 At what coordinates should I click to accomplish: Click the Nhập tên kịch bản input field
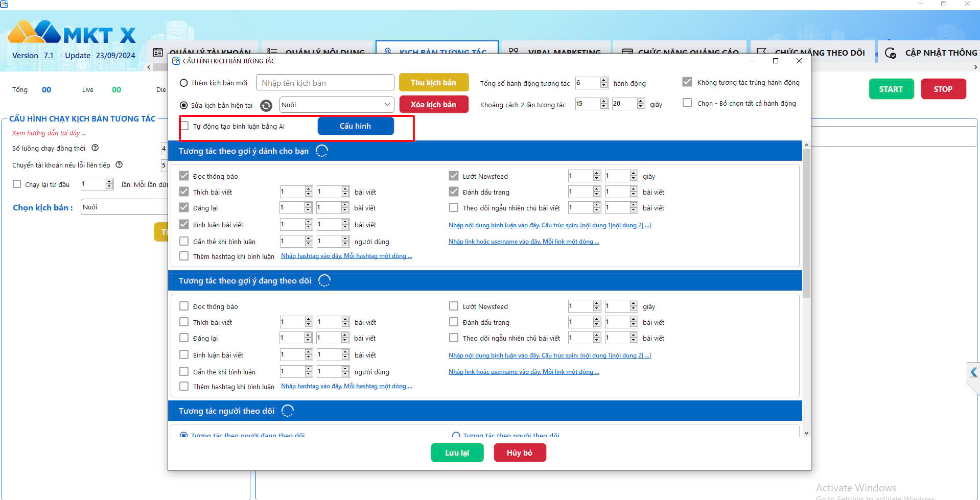[x=325, y=82]
